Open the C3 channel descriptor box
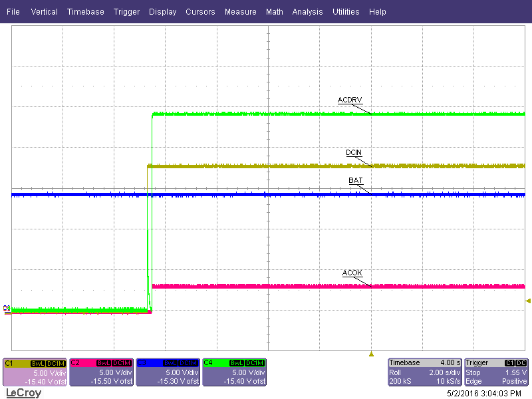Screen dimensions: 532x399 point(168,372)
